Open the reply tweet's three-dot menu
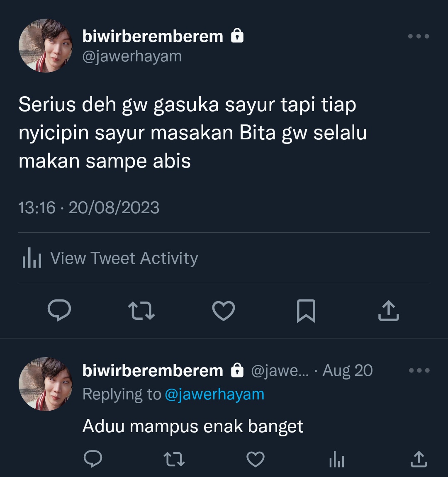This screenshot has height=477, width=448. coord(419,370)
